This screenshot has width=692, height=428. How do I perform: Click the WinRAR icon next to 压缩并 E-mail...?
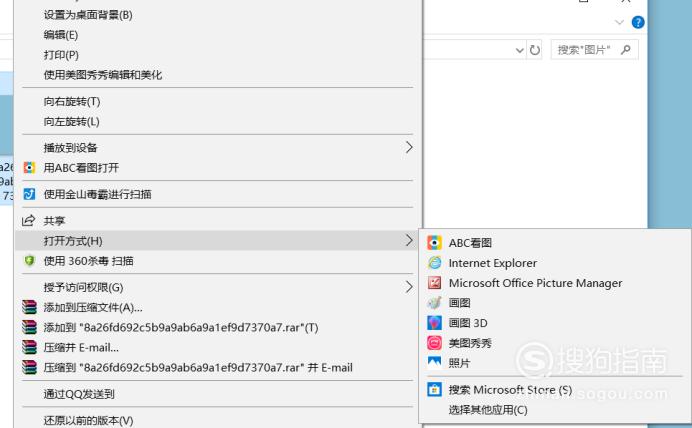[29, 347]
